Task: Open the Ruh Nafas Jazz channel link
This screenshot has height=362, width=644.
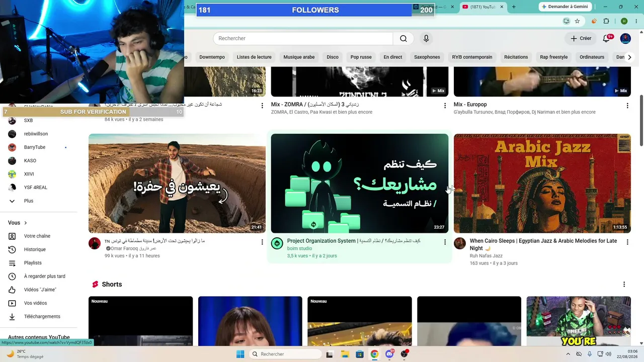Action: click(x=486, y=256)
